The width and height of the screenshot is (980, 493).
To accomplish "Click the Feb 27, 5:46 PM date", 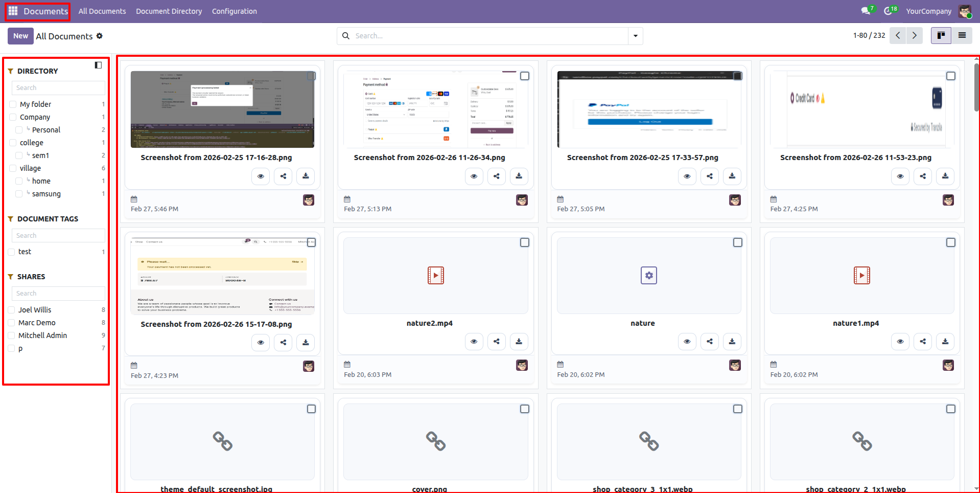I will coord(154,209).
